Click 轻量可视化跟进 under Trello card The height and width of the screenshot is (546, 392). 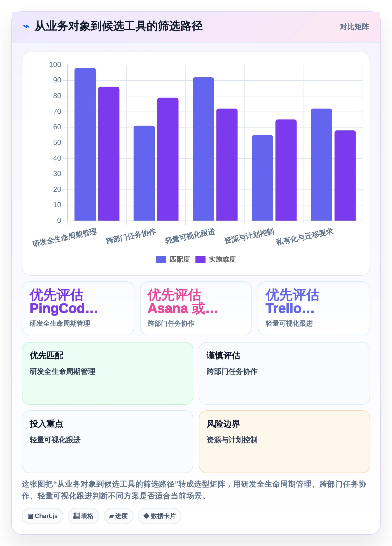click(x=289, y=323)
